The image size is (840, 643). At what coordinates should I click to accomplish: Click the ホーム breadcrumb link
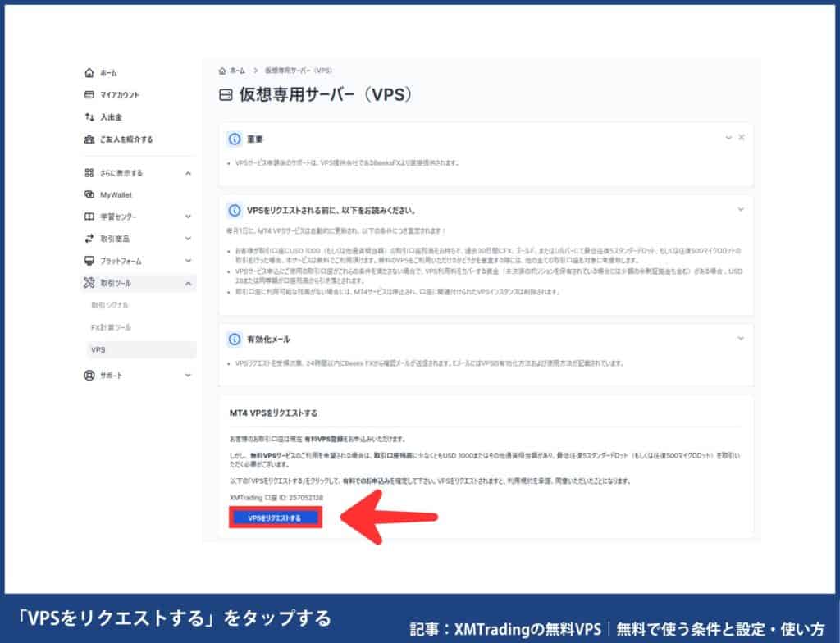tap(237, 71)
